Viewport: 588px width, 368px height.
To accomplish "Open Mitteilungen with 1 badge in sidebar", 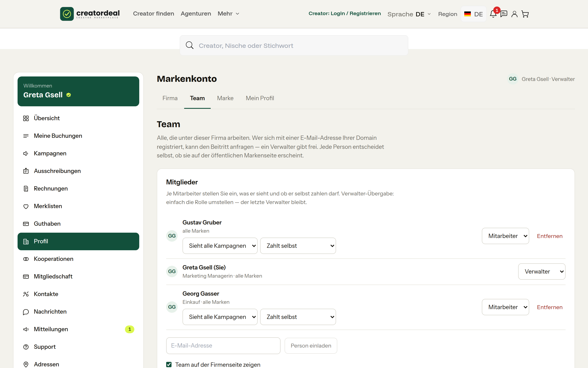I will 78,329.
